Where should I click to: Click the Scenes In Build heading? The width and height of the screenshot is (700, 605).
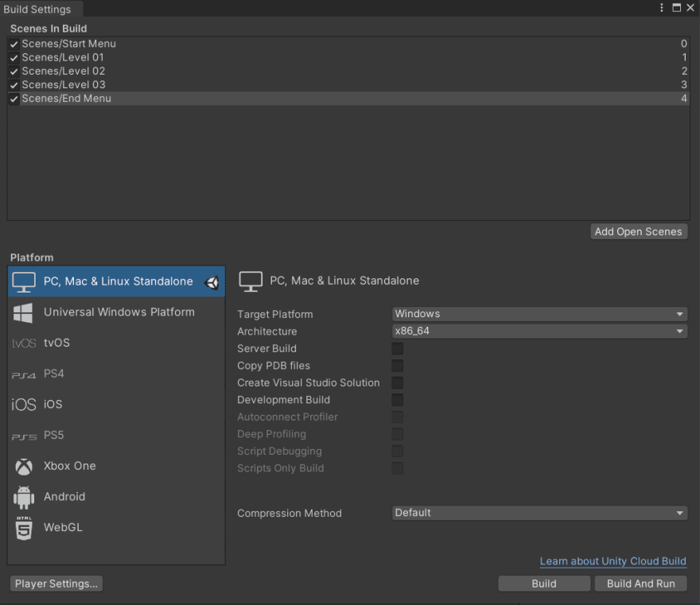(49, 29)
